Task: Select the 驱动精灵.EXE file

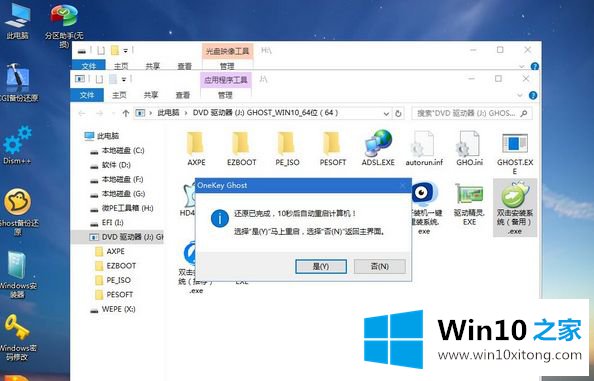Action: pos(469,205)
